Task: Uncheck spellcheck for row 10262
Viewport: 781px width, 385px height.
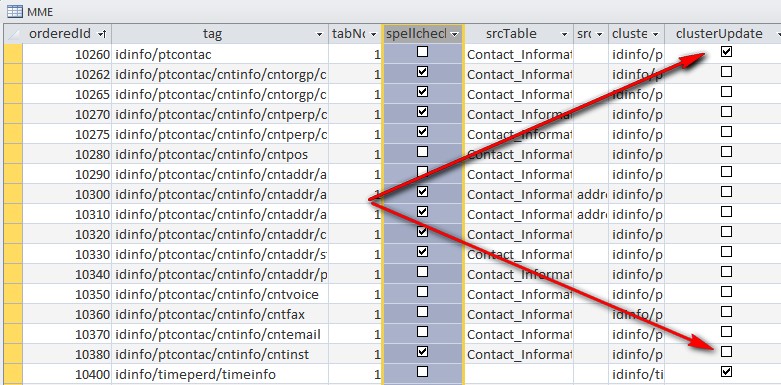Action: click(x=422, y=72)
